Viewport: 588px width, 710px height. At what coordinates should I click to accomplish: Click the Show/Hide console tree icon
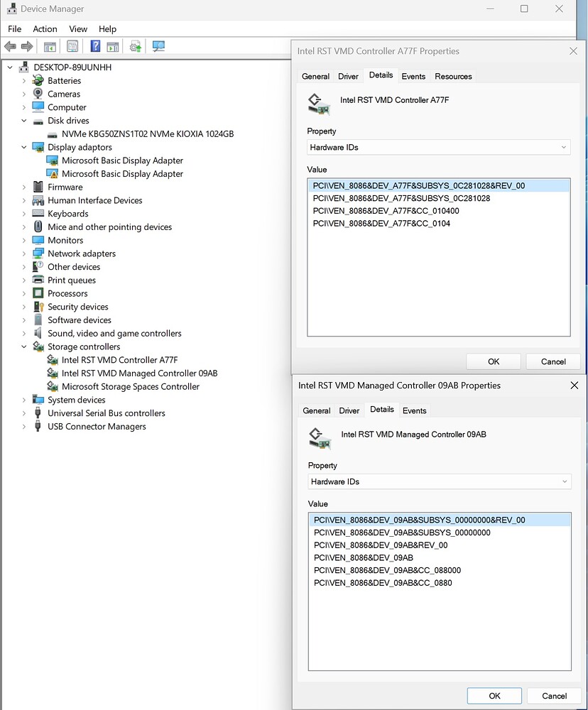(x=49, y=47)
